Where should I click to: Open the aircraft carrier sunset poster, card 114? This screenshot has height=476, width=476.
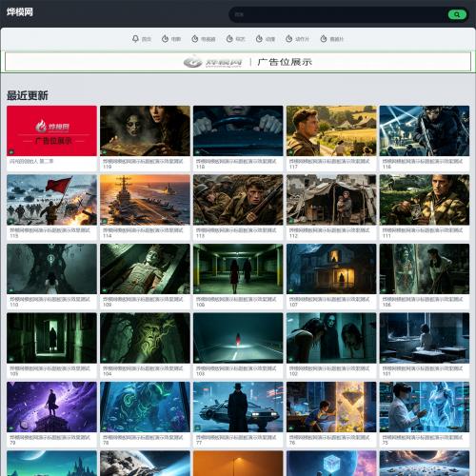145,200
